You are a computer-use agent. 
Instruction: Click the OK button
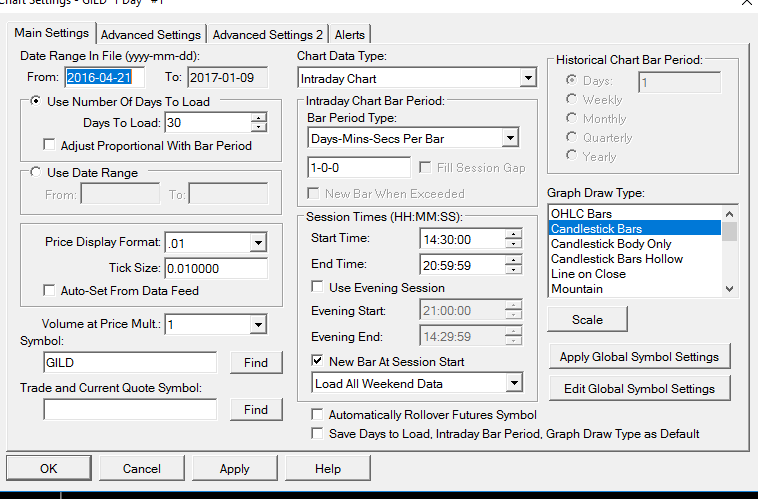point(49,468)
